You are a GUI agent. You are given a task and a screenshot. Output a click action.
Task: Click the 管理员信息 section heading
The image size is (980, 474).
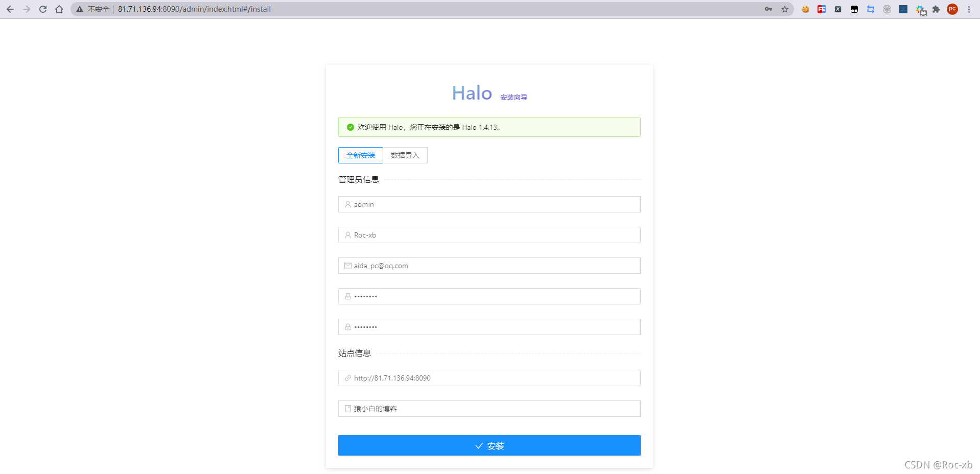coord(359,179)
